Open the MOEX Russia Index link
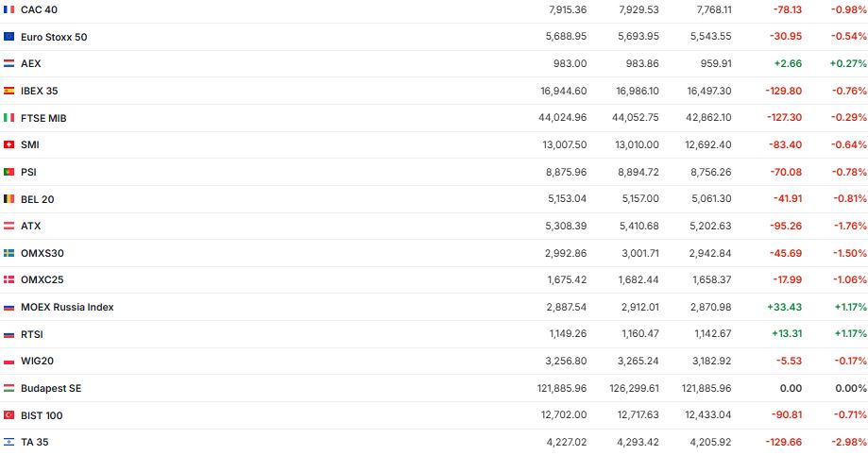This screenshot has width=868, height=455. pyautogui.click(x=67, y=307)
